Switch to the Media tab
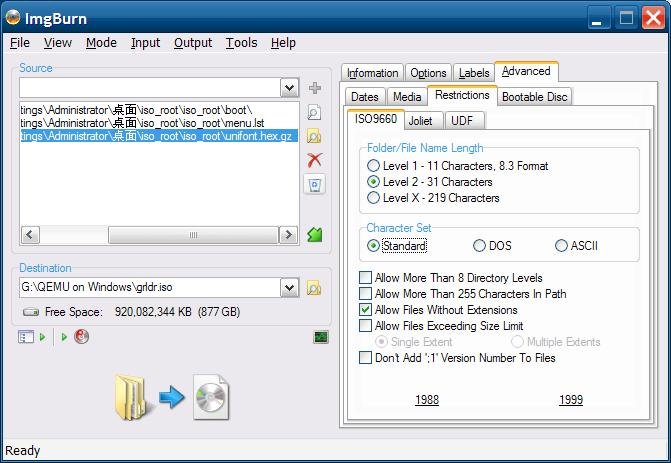 [x=407, y=97]
